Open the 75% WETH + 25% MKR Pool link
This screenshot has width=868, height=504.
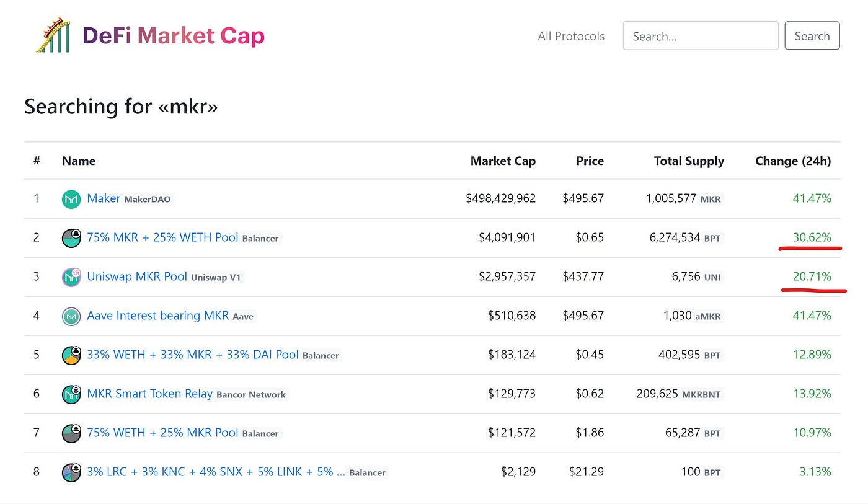(x=162, y=433)
